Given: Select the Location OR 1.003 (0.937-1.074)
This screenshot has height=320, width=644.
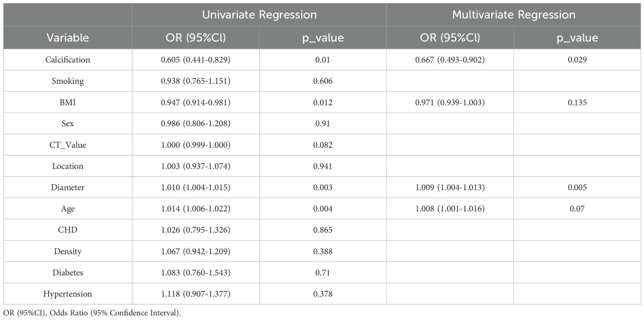Looking at the screenshot, I should pos(195,166).
